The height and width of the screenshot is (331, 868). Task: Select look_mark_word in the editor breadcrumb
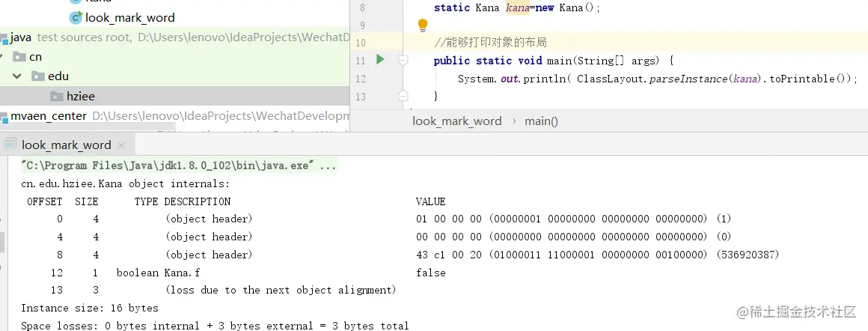457,121
